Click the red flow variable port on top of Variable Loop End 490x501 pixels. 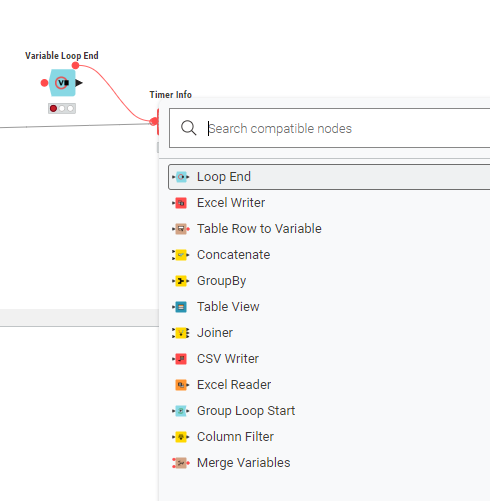click(76, 65)
